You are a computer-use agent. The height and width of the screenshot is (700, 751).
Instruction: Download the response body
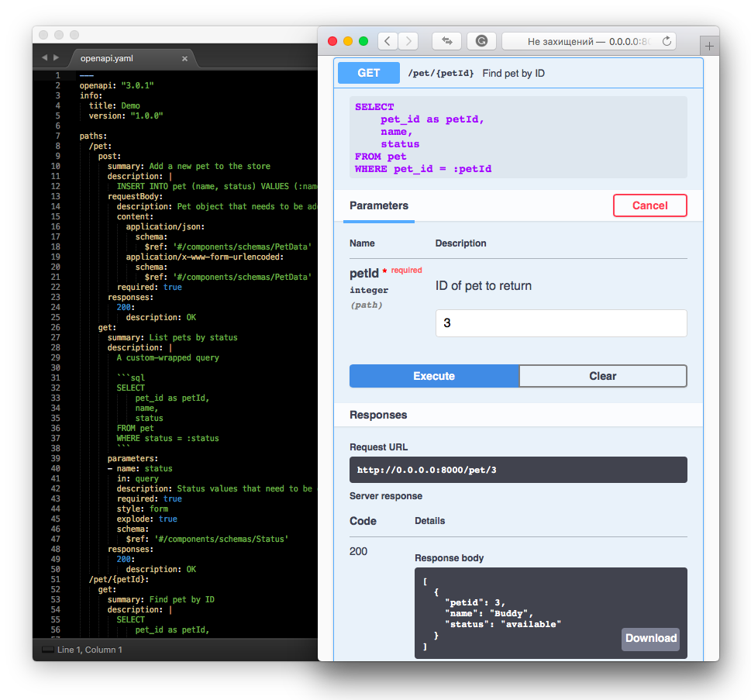click(x=650, y=639)
